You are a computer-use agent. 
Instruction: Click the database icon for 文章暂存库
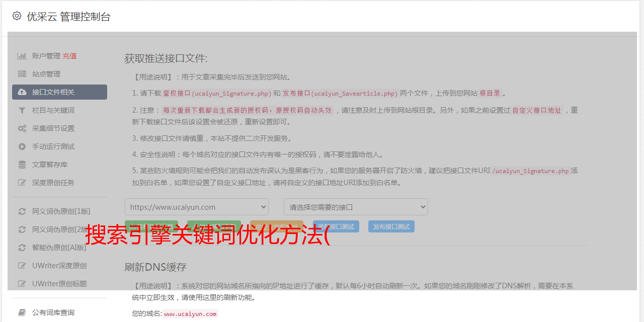[x=22, y=165]
